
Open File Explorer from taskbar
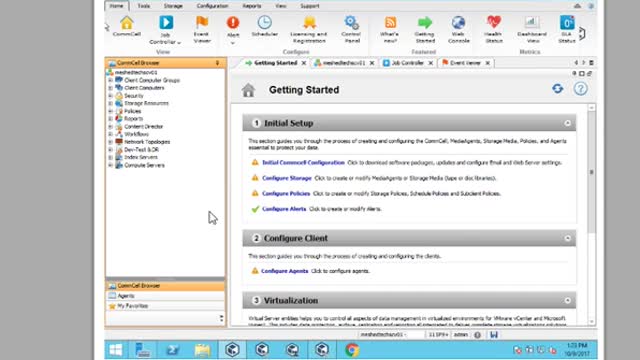[202, 350]
